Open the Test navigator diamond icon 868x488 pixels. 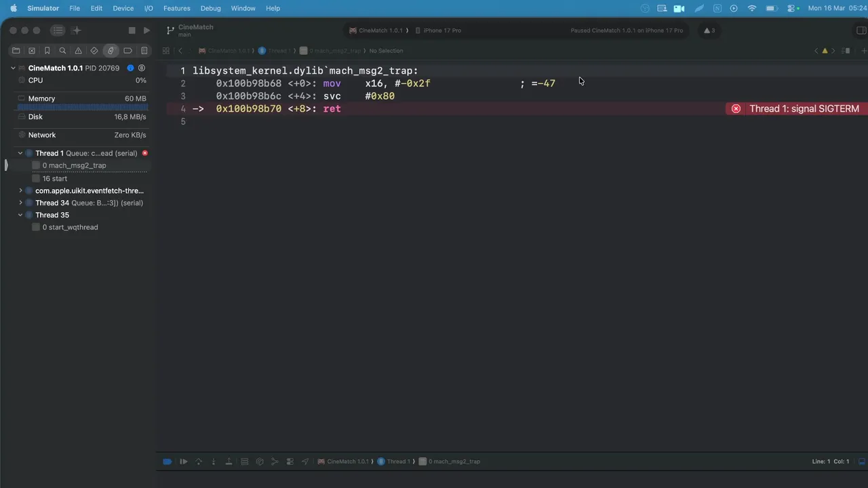[94, 51]
